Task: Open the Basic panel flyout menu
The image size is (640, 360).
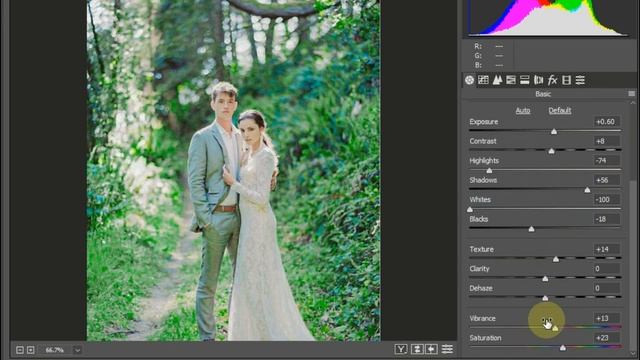Action: pyautogui.click(x=631, y=94)
